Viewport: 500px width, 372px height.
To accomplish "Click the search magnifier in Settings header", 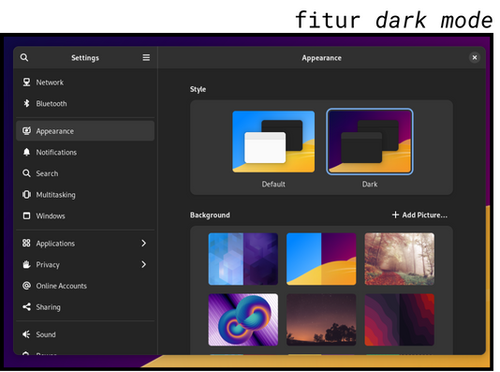I will (24, 58).
